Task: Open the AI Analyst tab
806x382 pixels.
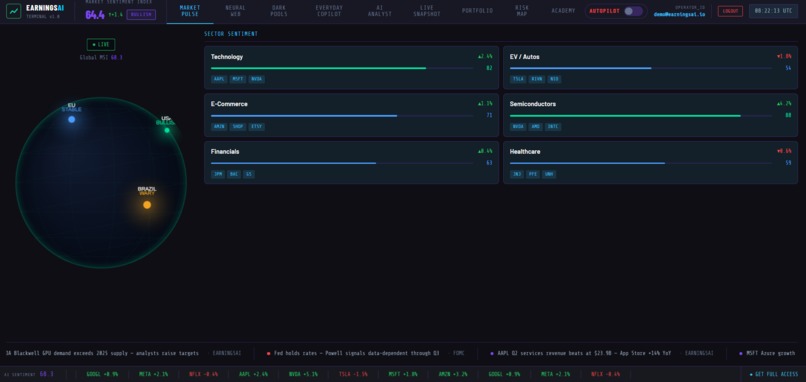Action: point(379,11)
